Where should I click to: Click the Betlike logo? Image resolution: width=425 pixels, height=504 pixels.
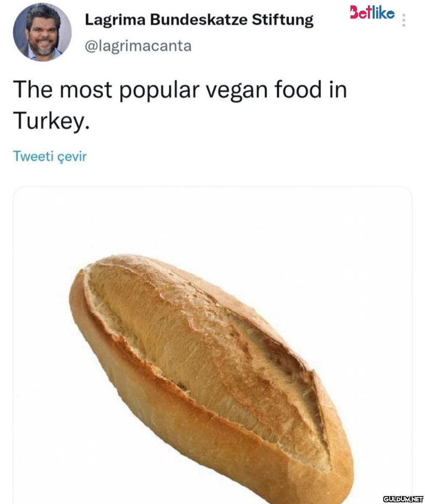[x=372, y=14]
